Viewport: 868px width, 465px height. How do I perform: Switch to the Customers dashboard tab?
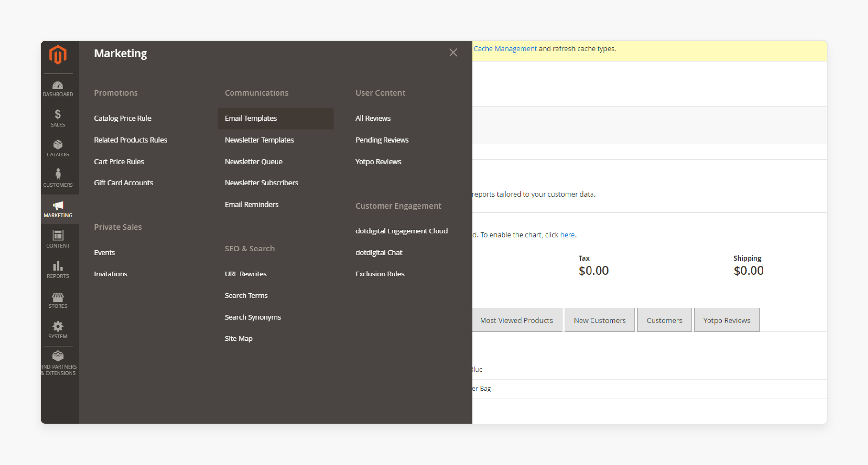pyautogui.click(x=665, y=320)
